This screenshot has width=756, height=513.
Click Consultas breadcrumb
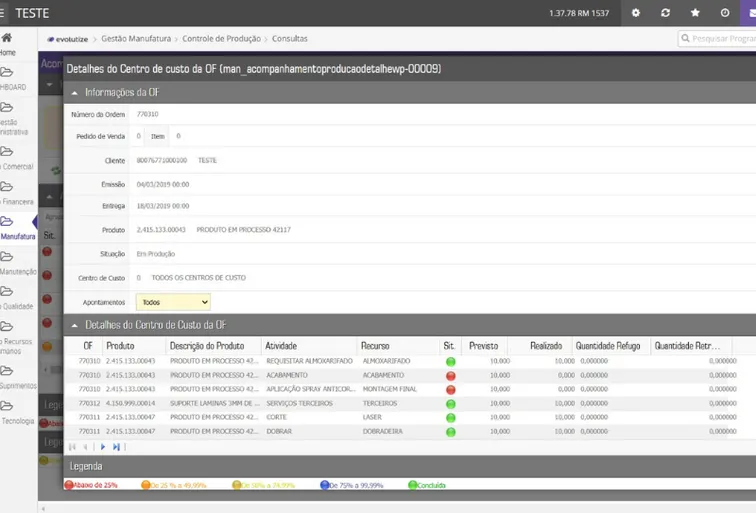coord(289,39)
